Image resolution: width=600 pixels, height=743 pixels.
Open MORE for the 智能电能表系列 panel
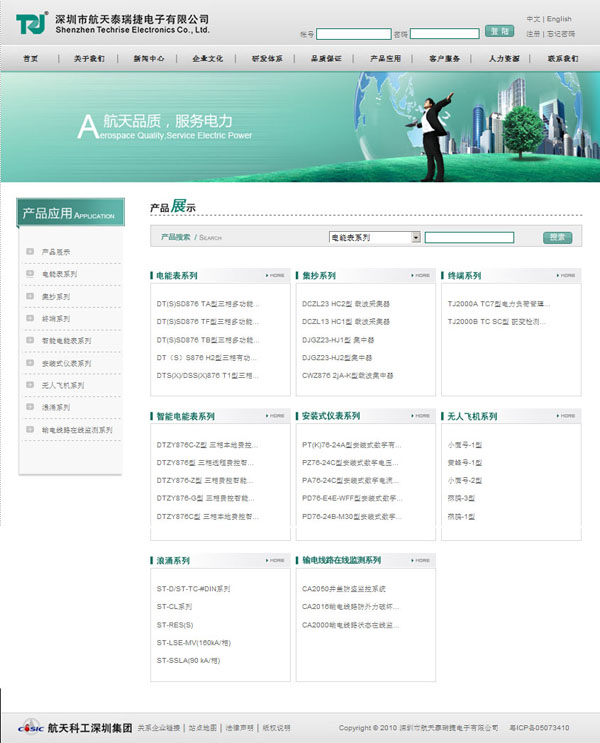(275, 416)
